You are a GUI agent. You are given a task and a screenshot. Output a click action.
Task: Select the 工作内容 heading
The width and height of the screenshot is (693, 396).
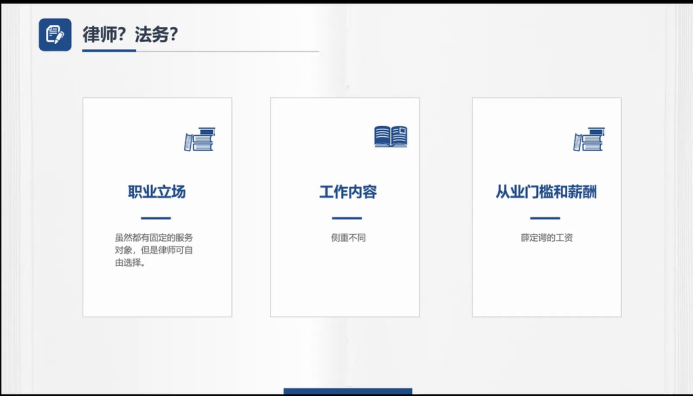point(348,192)
